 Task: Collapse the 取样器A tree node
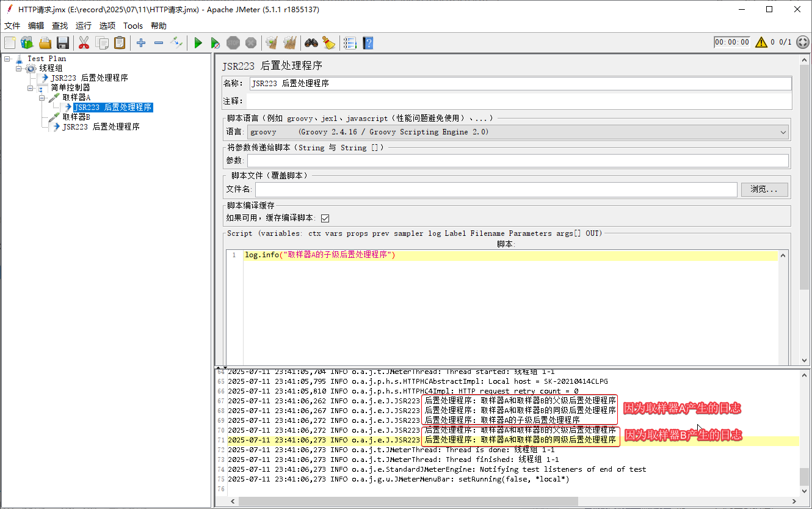tap(42, 98)
